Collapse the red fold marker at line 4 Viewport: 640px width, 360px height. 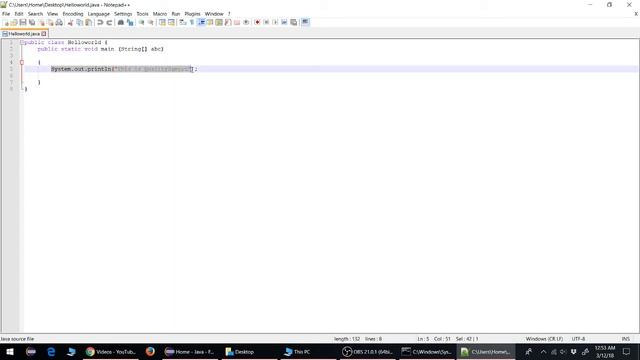(22, 62)
